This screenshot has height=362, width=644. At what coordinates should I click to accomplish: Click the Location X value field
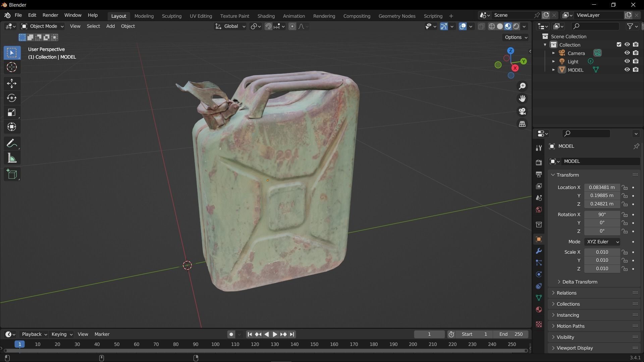coord(602,187)
